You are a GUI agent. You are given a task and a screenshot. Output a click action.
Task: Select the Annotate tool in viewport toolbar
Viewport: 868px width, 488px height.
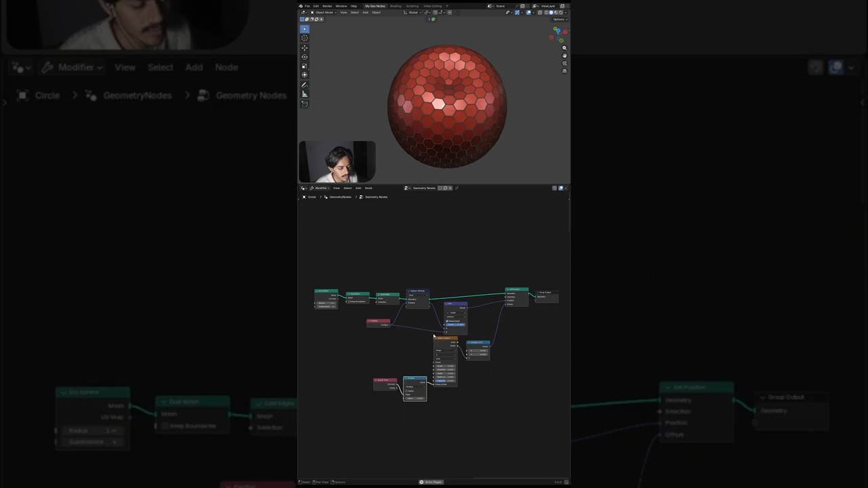[304, 85]
